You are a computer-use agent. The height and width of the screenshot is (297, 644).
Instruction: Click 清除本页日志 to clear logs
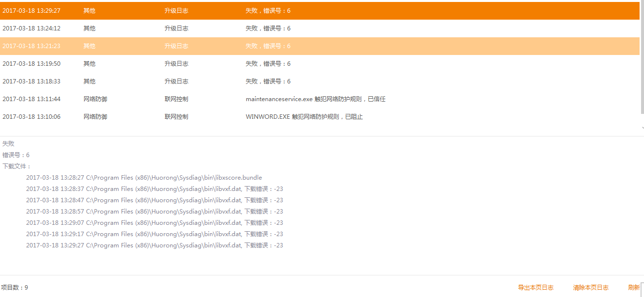(x=590, y=288)
